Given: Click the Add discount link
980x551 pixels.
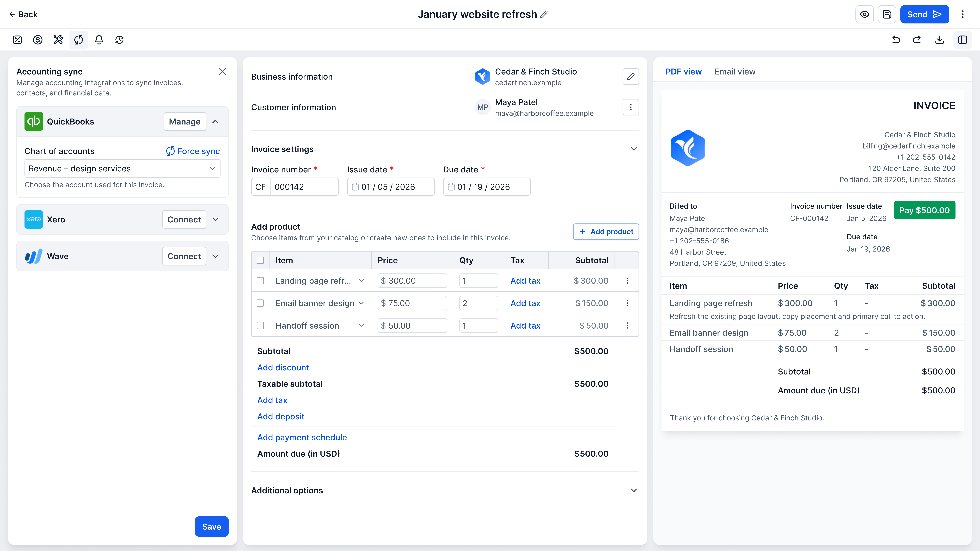Looking at the screenshot, I should point(283,368).
